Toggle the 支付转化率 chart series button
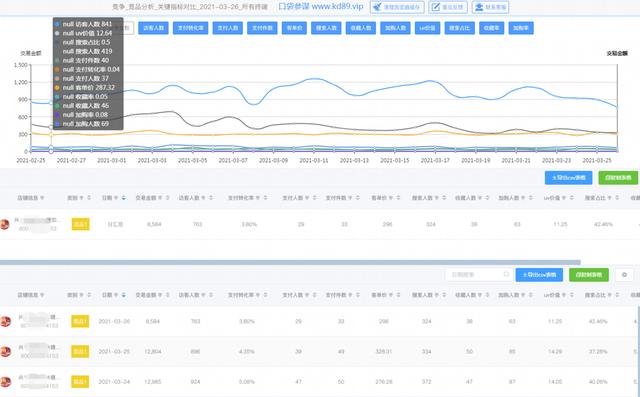640x397 pixels. (191, 28)
